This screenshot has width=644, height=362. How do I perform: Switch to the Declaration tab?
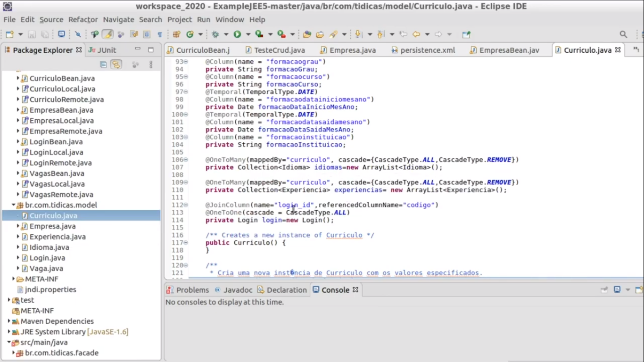click(x=282, y=290)
